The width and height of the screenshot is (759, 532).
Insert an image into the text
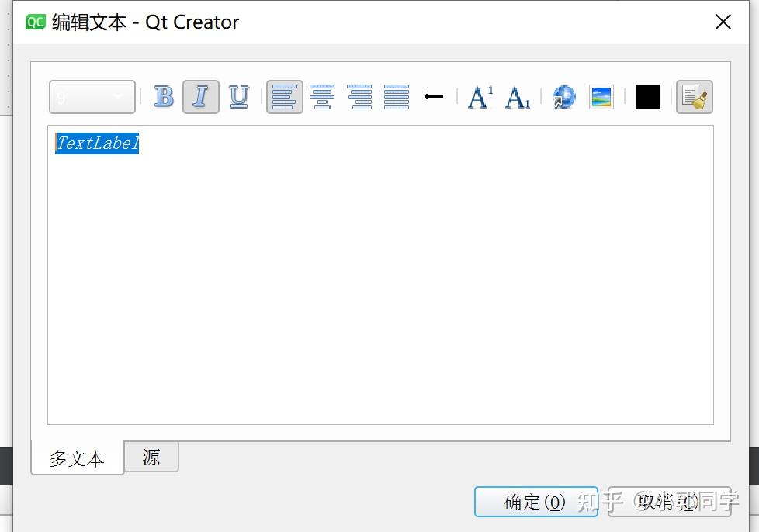[601, 96]
